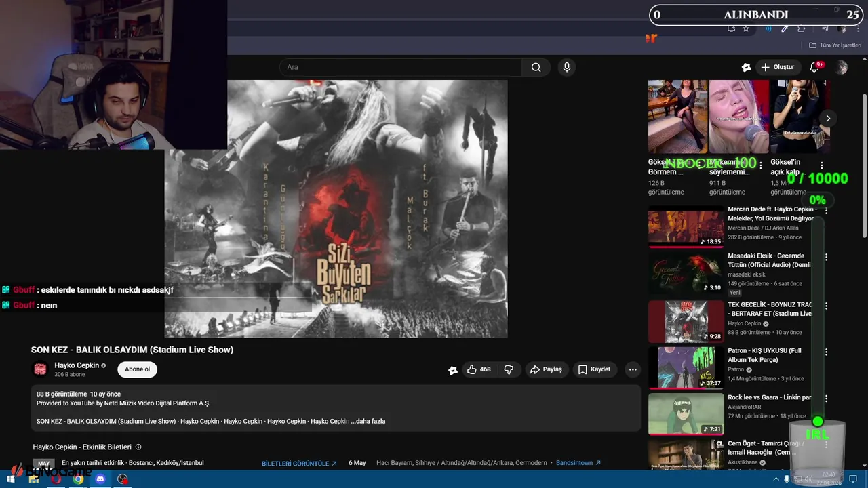Viewport: 868px width, 488px height.
Task: Open the Chrome extensions puzzle icon
Action: tap(802, 28)
